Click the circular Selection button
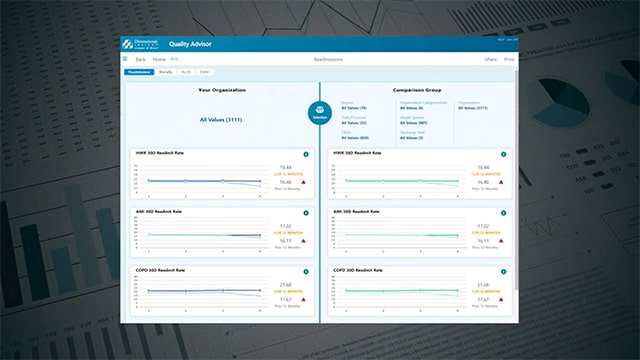The width and height of the screenshot is (640, 360). click(x=320, y=113)
